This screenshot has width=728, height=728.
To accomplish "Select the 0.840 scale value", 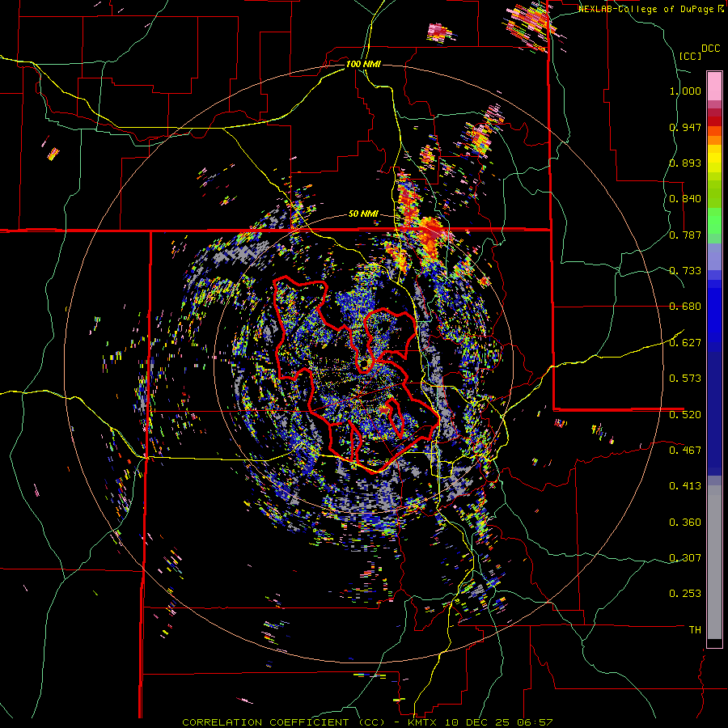I will tap(685, 199).
